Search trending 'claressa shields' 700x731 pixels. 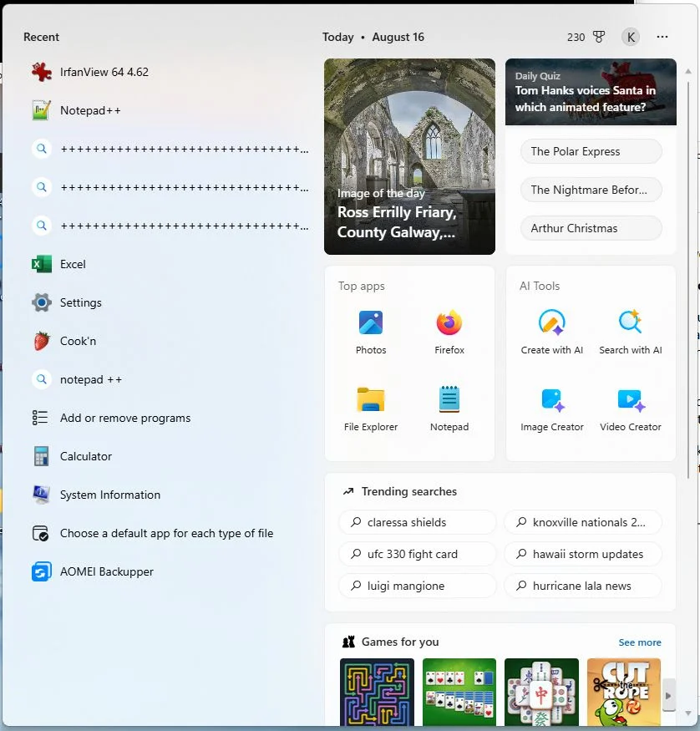[x=418, y=522]
